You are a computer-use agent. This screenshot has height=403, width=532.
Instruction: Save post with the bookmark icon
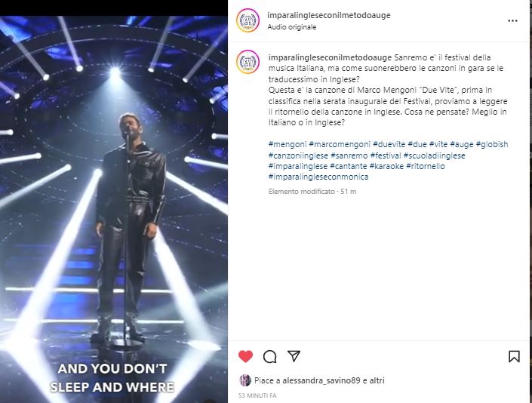(x=514, y=356)
